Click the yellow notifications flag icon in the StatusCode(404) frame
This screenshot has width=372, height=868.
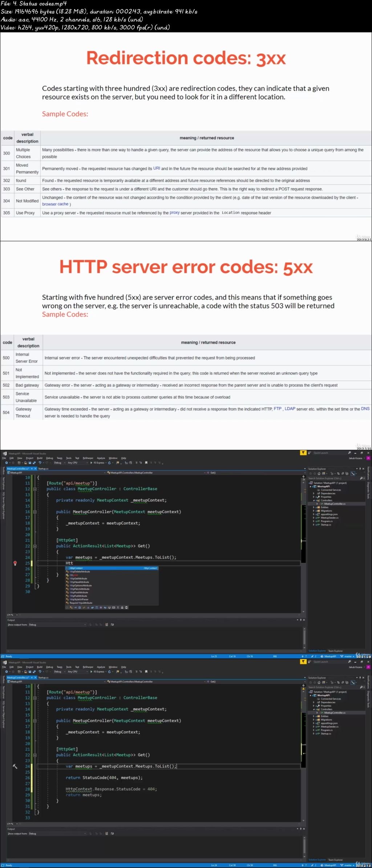(303, 662)
